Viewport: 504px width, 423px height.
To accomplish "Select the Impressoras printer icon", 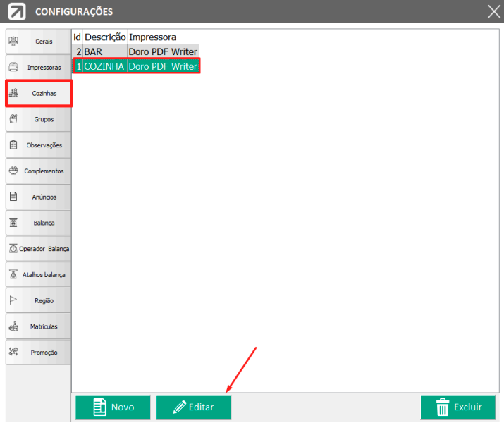I will tap(13, 68).
